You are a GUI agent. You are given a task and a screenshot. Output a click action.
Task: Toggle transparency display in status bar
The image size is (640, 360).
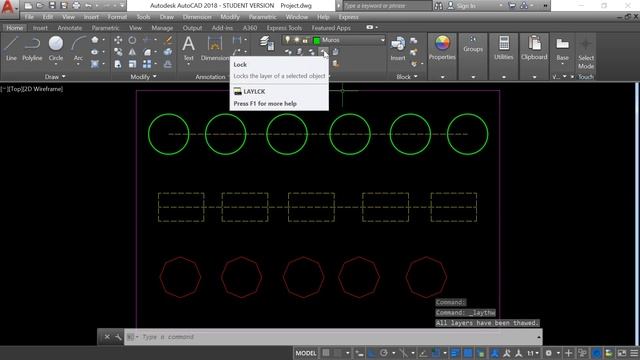[x=468, y=353]
